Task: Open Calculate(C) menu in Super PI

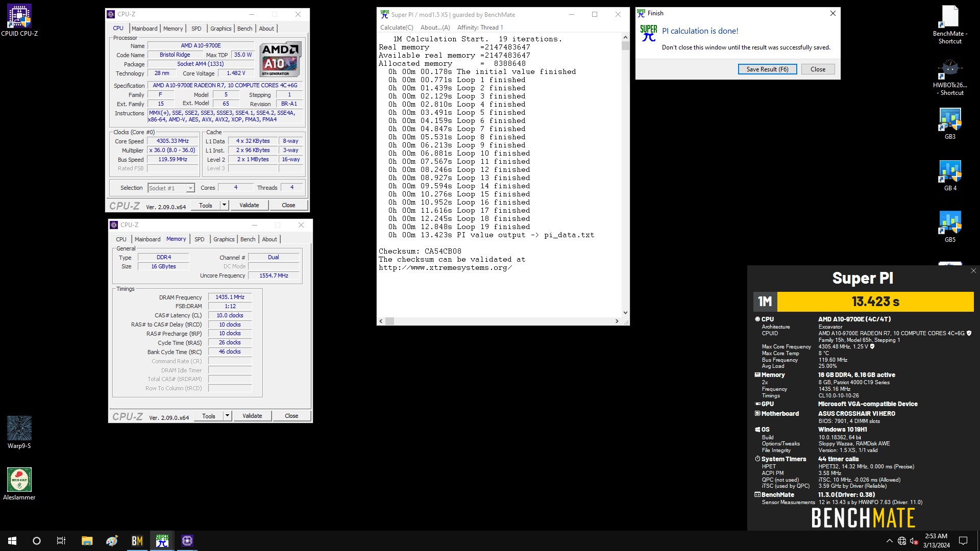Action: point(397,28)
